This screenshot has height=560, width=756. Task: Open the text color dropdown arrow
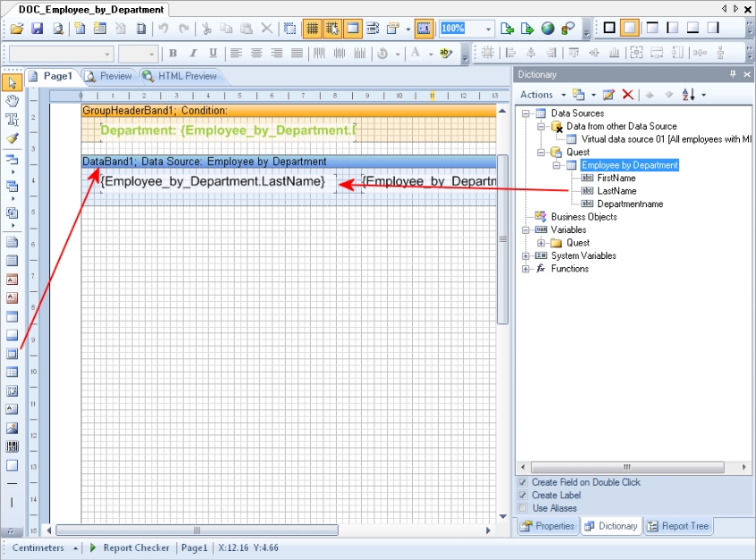tap(431, 54)
